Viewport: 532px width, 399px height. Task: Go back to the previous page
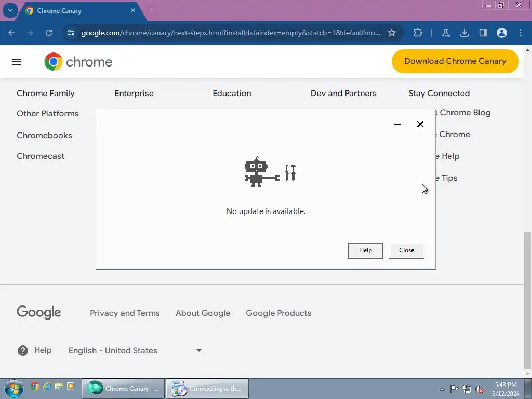tap(11, 33)
